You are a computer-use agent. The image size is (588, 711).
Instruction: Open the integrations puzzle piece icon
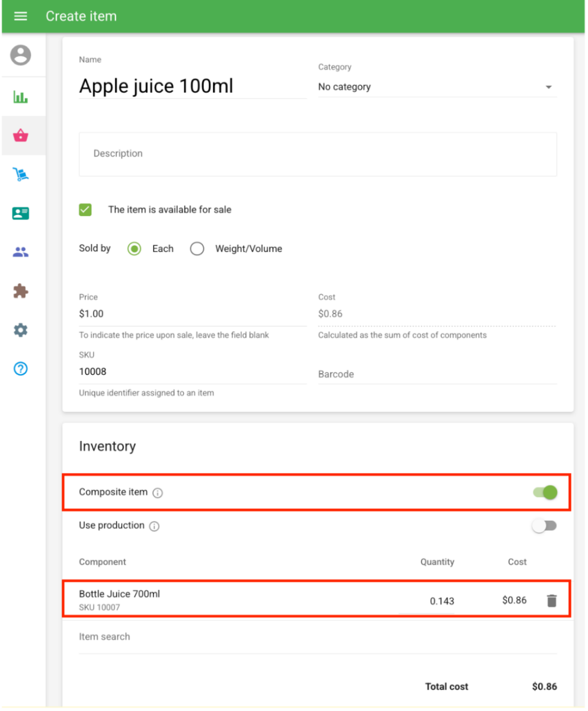point(21,291)
